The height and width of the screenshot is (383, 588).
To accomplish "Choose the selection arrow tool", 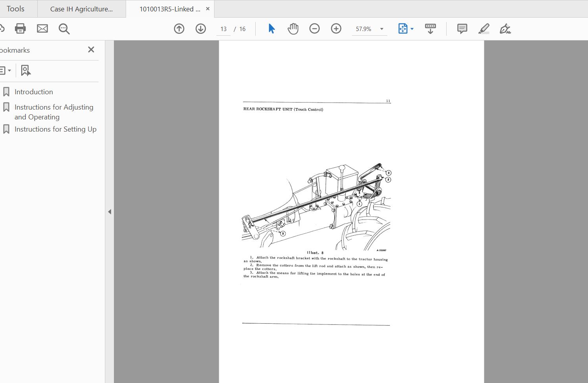I will point(271,29).
